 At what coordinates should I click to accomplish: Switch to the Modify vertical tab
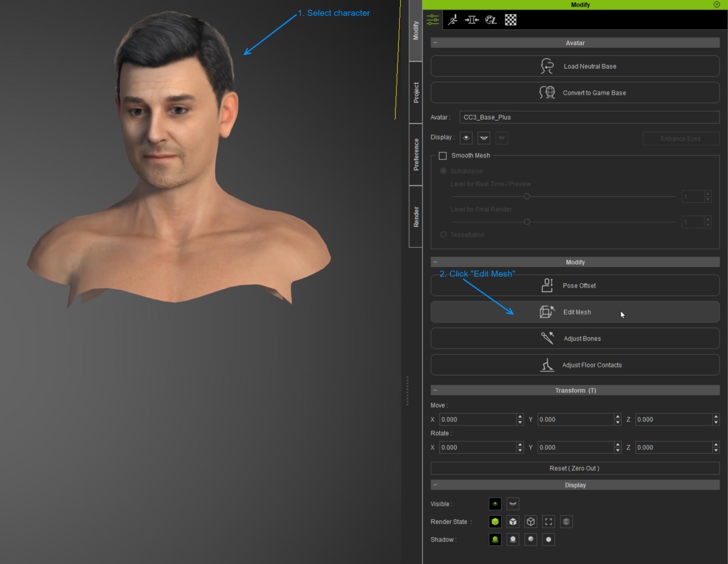(x=416, y=31)
